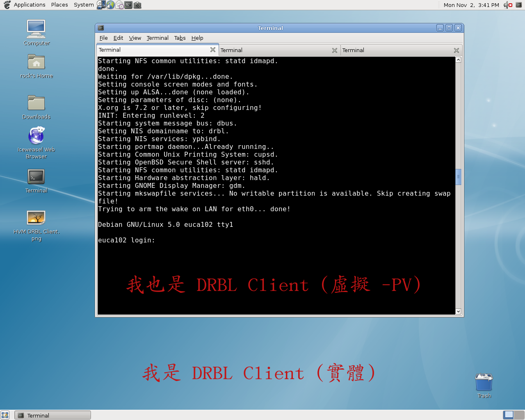
Task: Click the muted volume speaker icon
Action: pos(508,5)
